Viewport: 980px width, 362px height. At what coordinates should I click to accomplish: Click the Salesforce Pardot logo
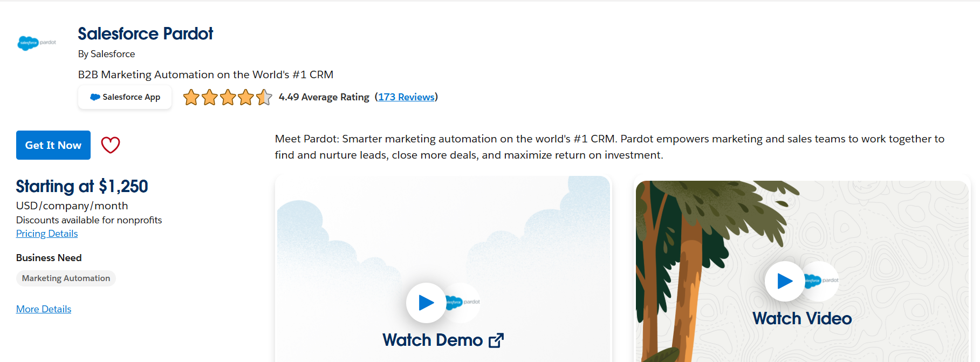coord(37,43)
